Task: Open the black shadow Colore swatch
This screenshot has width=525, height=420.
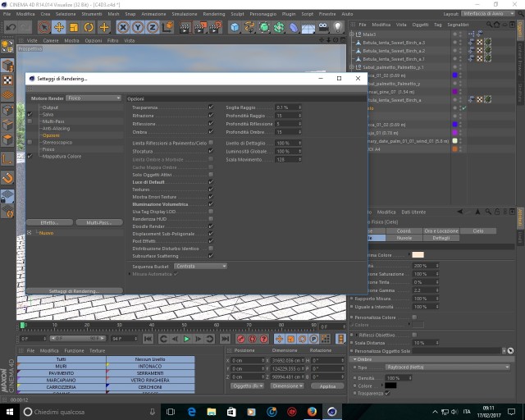Action: click(390, 386)
